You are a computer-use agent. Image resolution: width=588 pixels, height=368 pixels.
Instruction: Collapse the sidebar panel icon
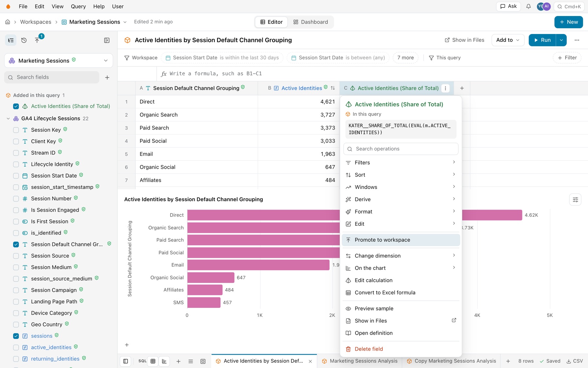click(x=107, y=40)
